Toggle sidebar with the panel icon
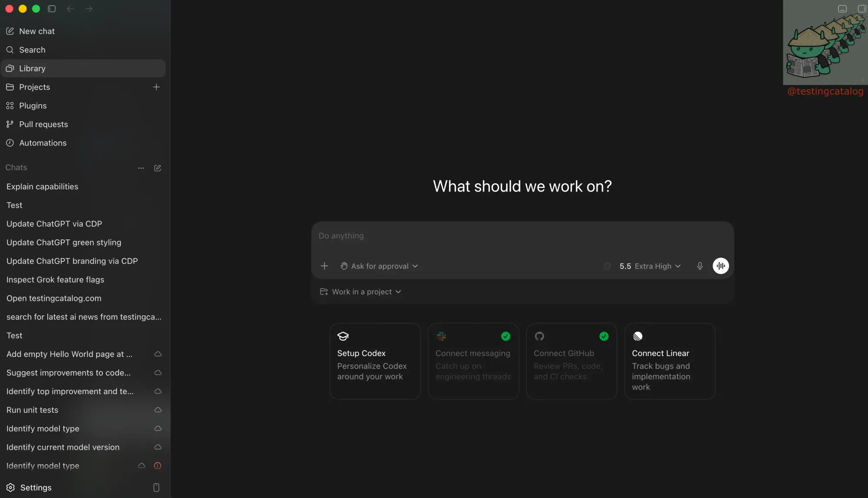Screen dimensions: 868x498 click(x=52, y=9)
